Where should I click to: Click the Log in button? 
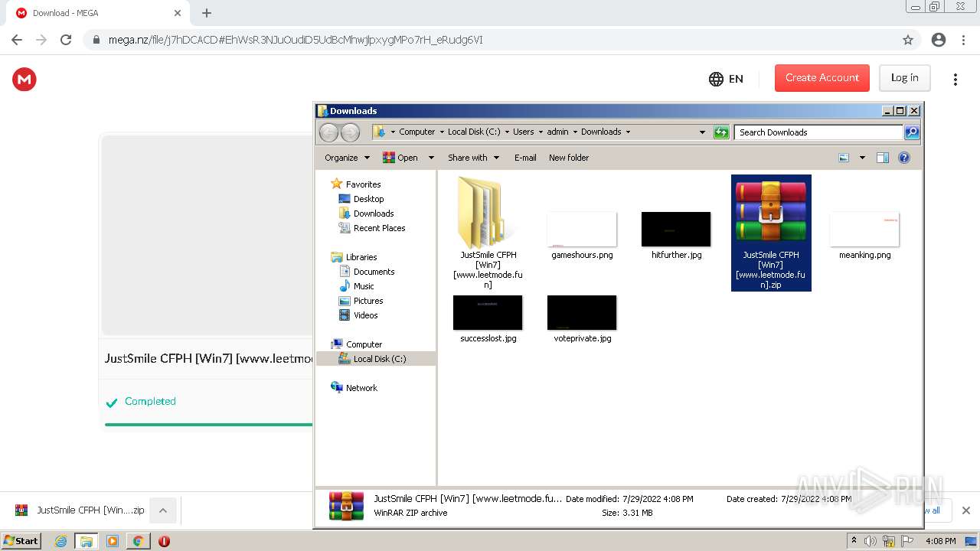click(x=904, y=78)
